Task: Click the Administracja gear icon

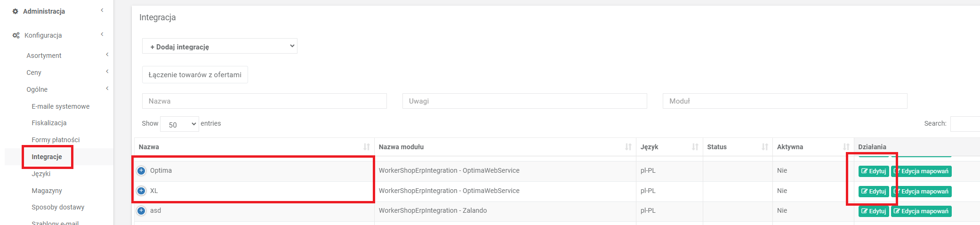Action: (x=15, y=11)
